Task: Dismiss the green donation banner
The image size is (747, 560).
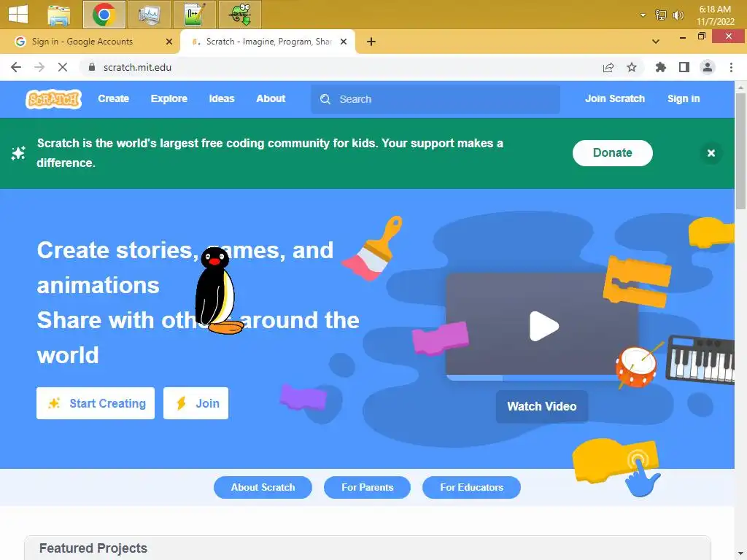Action: pos(711,153)
